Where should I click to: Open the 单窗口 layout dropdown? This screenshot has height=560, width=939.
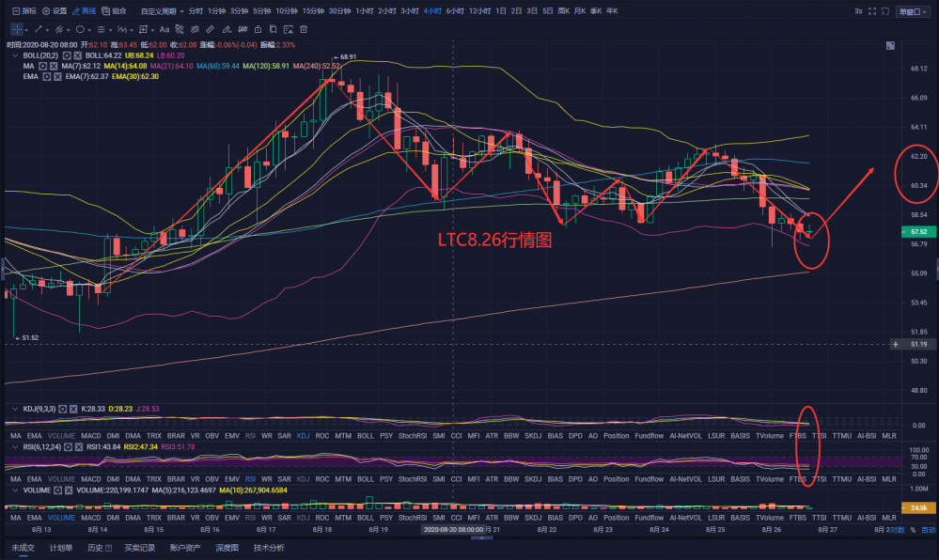click(912, 11)
